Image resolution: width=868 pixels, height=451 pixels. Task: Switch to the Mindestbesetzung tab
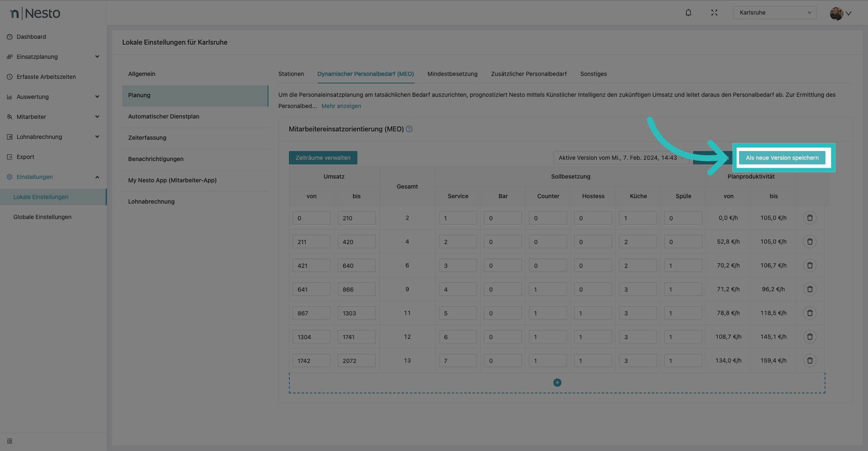tap(452, 74)
